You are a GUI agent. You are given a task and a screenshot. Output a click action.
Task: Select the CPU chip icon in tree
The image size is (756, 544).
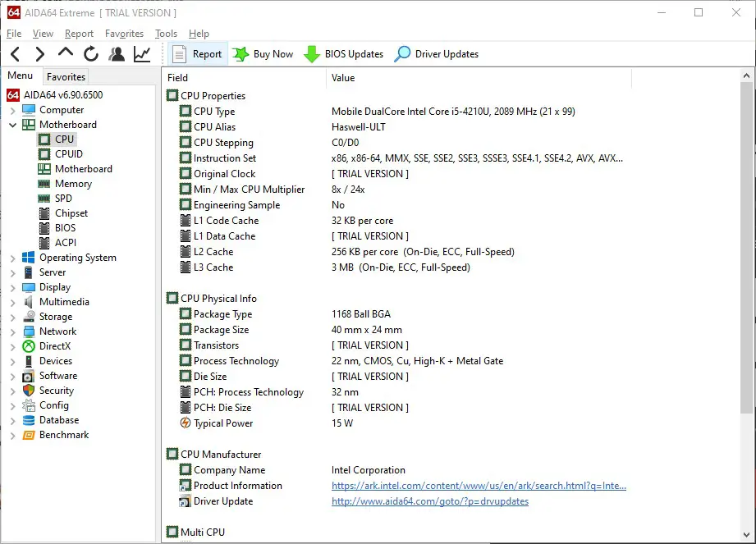pyautogui.click(x=44, y=139)
